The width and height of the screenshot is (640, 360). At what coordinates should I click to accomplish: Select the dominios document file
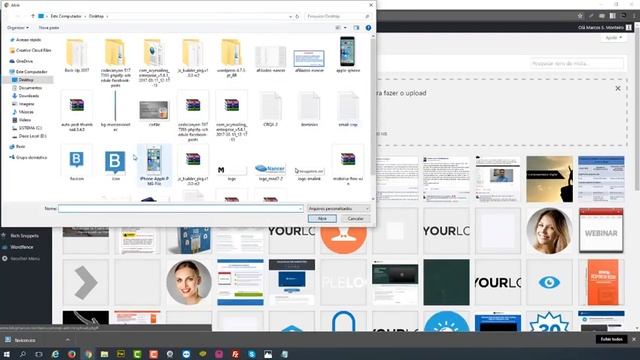309,109
